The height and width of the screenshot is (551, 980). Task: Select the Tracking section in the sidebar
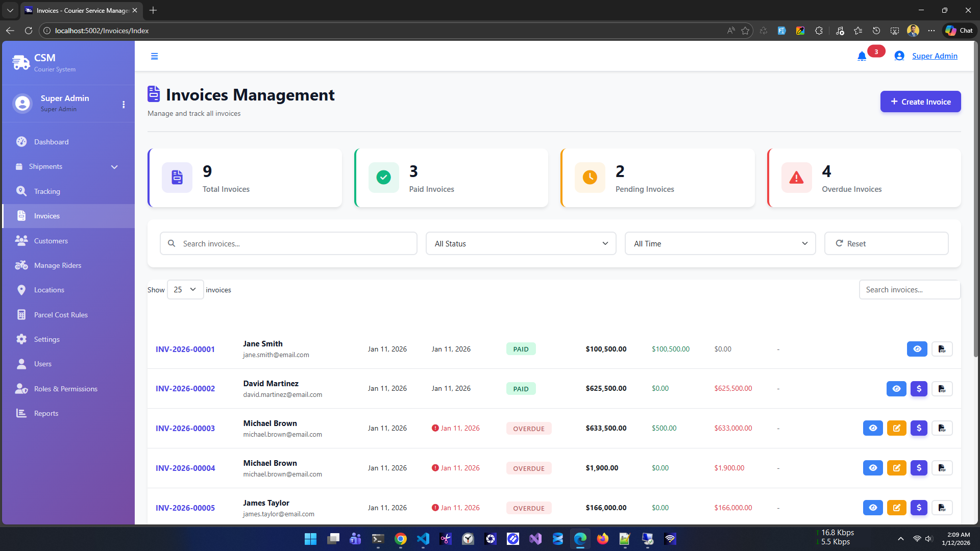click(46, 191)
